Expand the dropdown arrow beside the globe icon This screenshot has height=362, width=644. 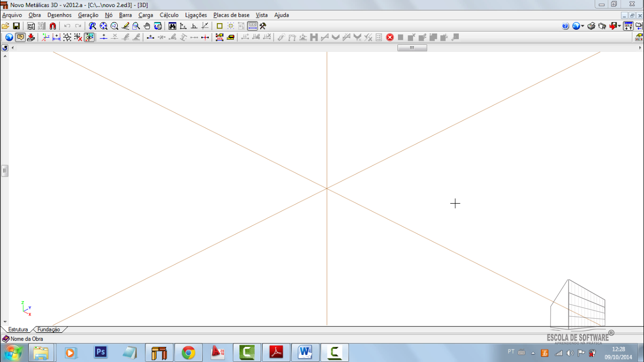click(x=583, y=26)
